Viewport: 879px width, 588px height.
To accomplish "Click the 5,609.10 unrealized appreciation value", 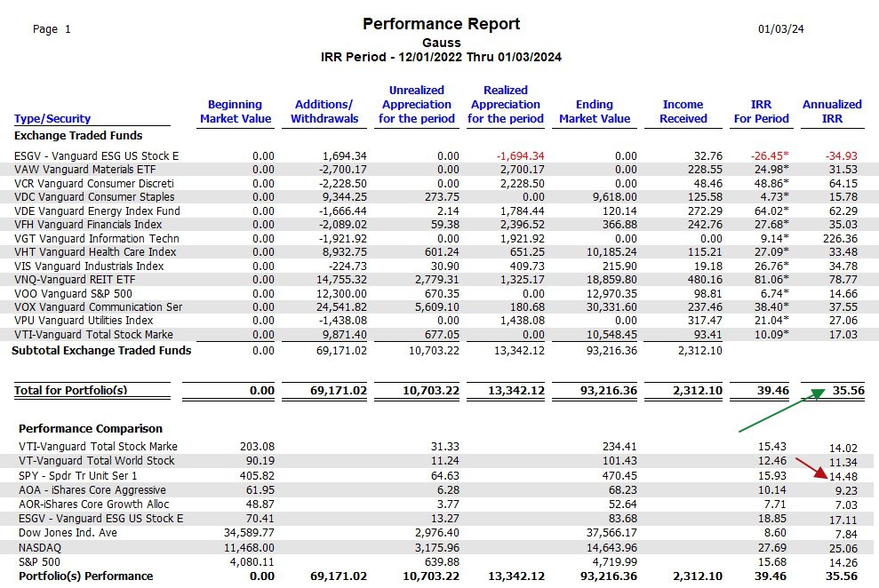I will click(x=436, y=307).
